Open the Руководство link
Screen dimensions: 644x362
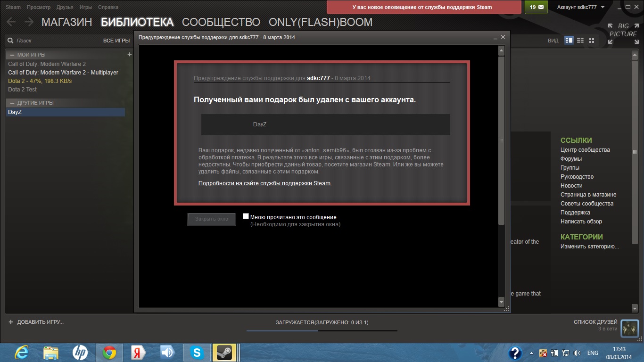pos(577,177)
